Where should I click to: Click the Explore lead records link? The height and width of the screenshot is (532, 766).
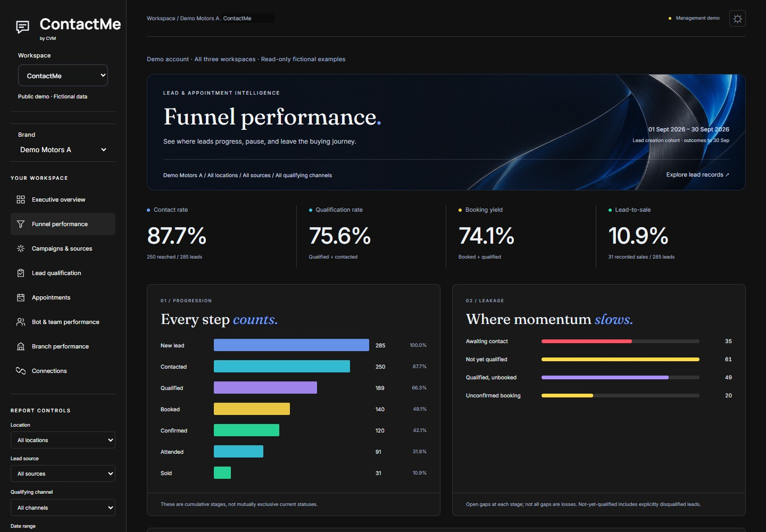[x=697, y=174]
